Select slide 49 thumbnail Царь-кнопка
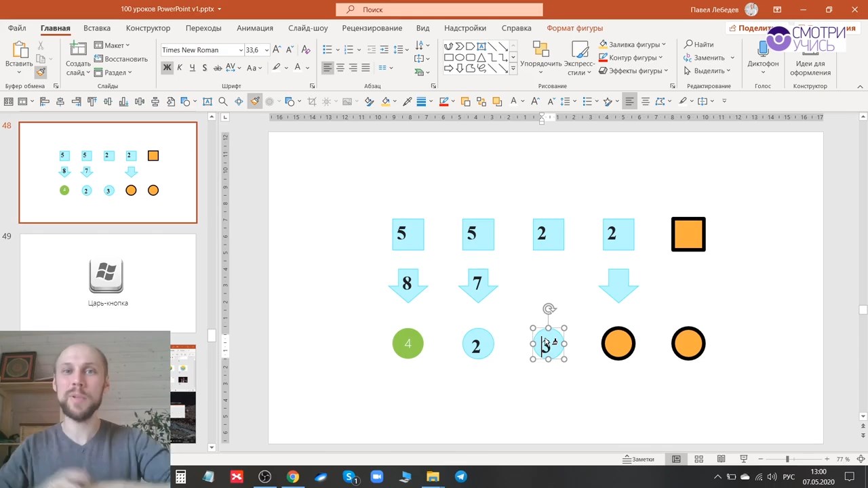Image resolution: width=868 pixels, height=488 pixels. pyautogui.click(x=108, y=283)
